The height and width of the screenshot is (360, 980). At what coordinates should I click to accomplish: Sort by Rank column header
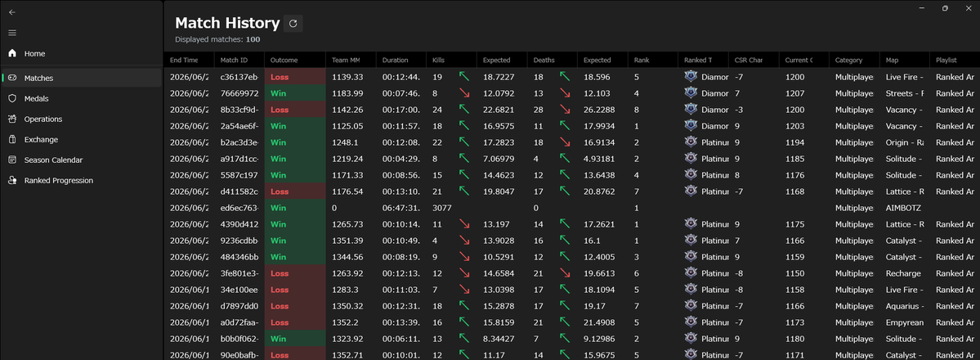[x=652, y=60]
